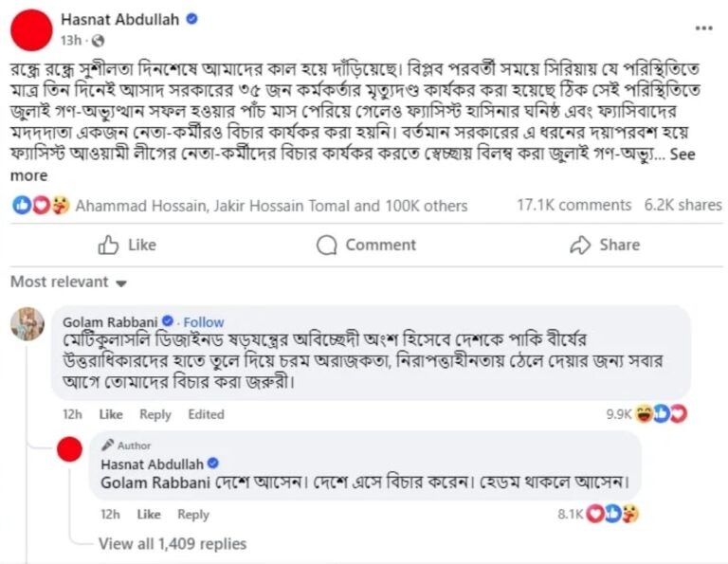Viewport: 728px width, 564px height.
Task: Click the globe public audience icon
Action: tap(98, 41)
